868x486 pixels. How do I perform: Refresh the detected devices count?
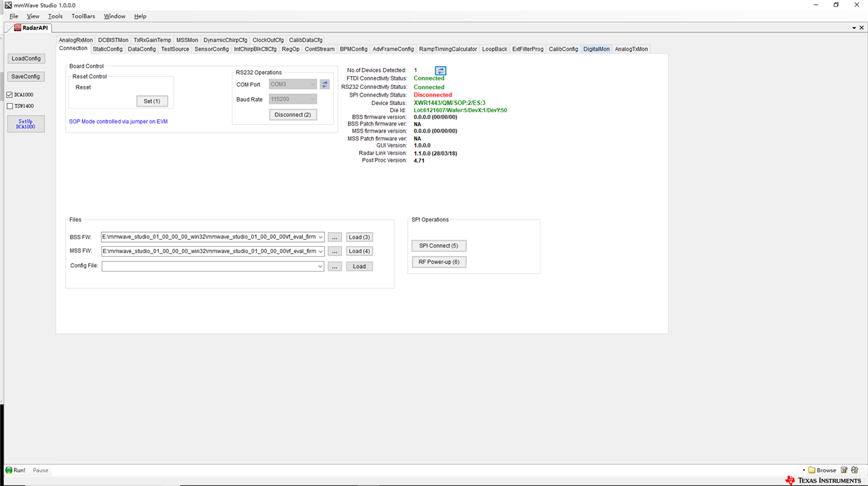[x=440, y=71]
